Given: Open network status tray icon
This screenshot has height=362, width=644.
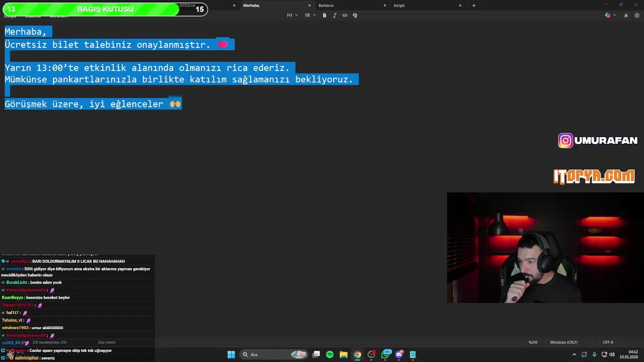Looking at the screenshot, I should click(604, 354).
